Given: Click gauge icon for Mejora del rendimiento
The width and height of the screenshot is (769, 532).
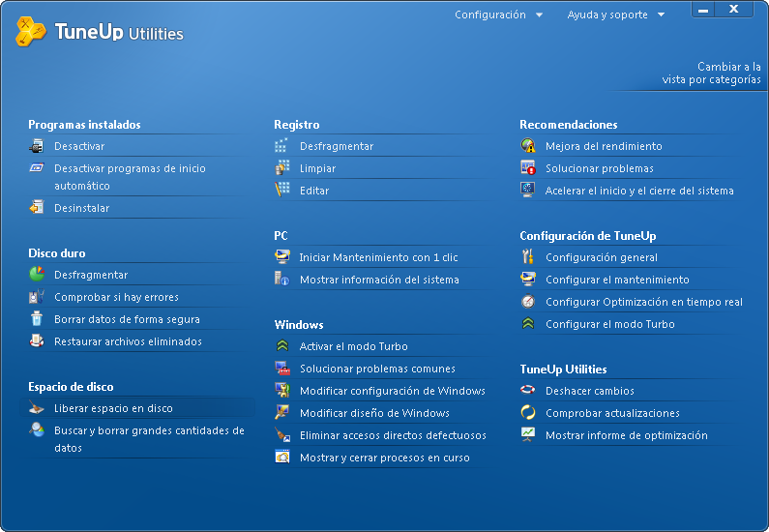Looking at the screenshot, I should tap(528, 146).
